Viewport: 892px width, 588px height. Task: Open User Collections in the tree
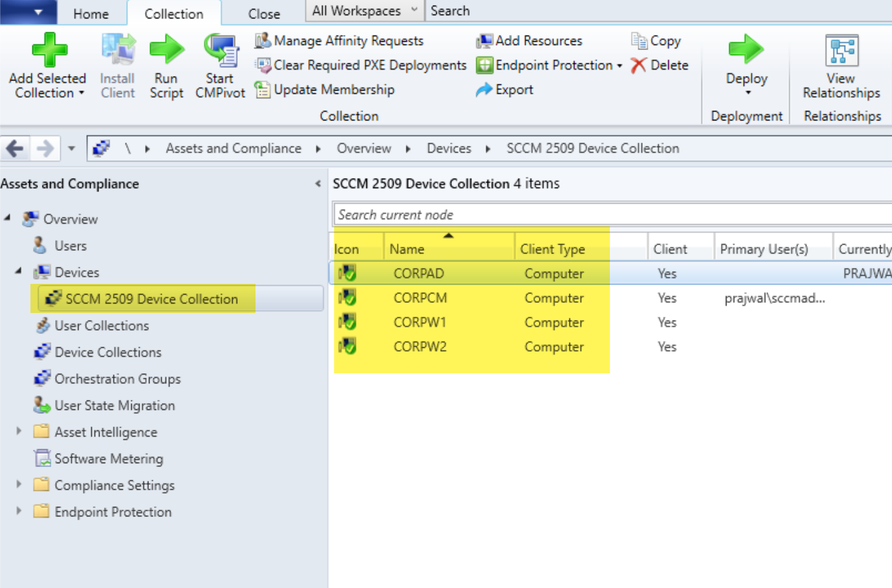(101, 326)
